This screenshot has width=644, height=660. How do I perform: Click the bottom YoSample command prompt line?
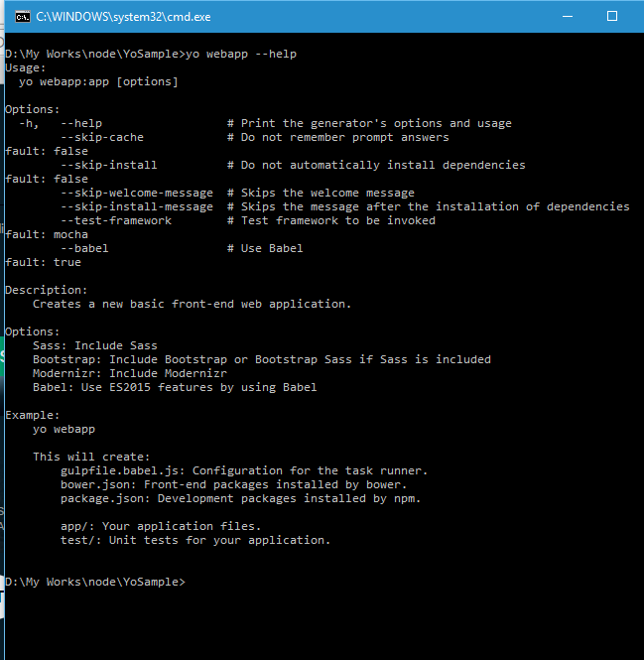click(95, 582)
